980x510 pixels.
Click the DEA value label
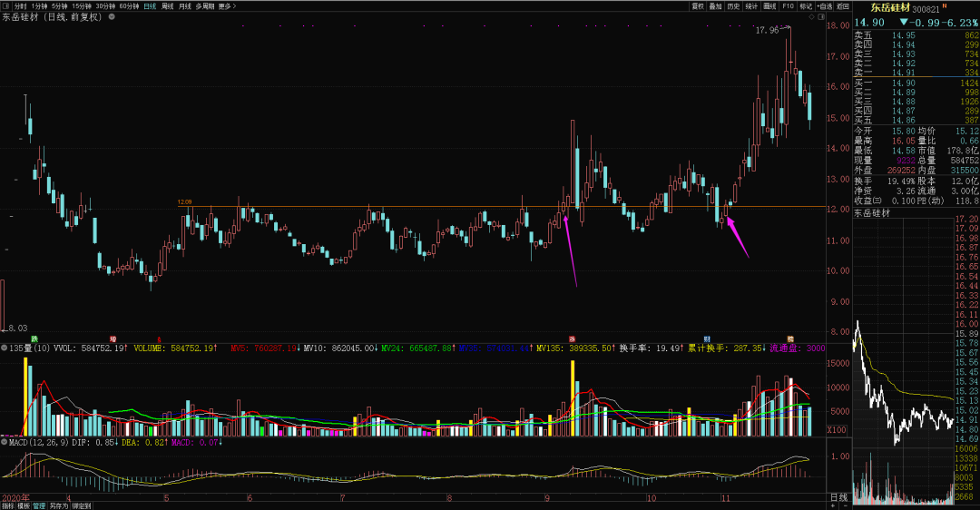click(144, 443)
